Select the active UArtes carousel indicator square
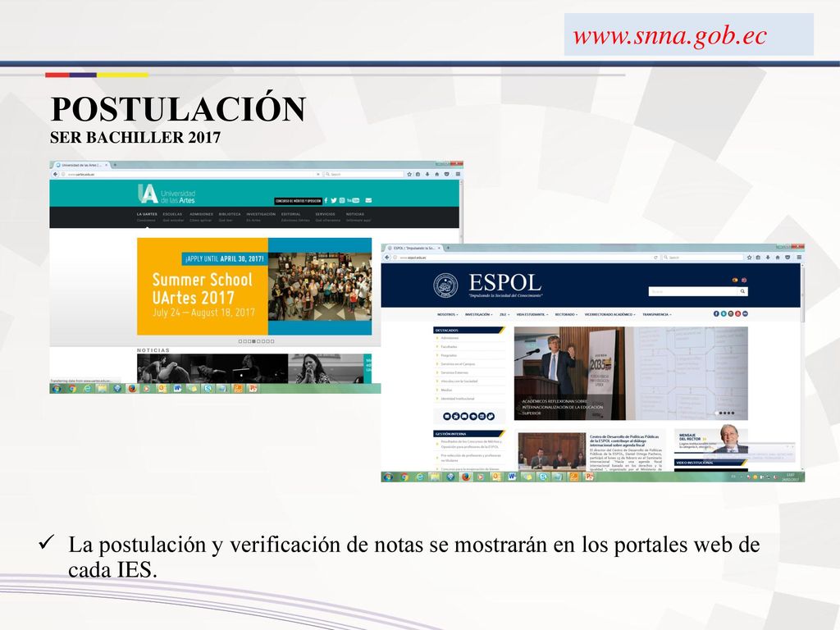Image resolution: width=840 pixels, height=630 pixels. point(254,341)
